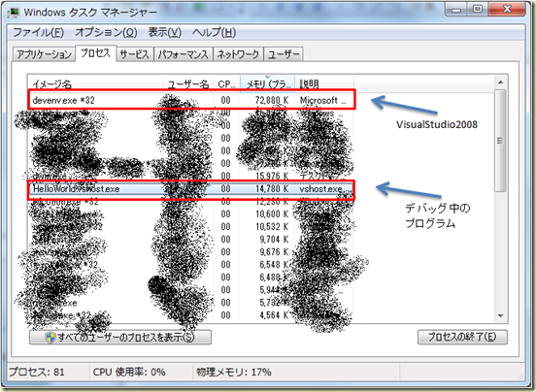This screenshot has height=392, width=536.
Task: Select the devenv.exe *32 process row
Action: (x=191, y=100)
